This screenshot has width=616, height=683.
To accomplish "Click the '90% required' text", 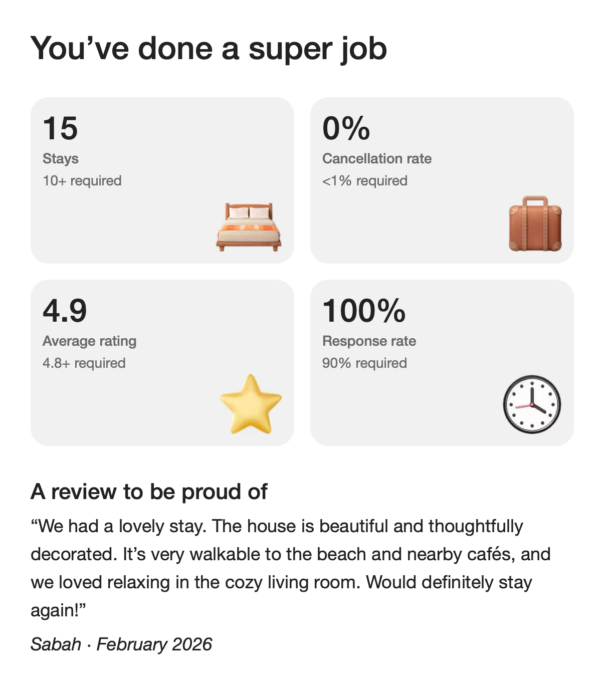I will tap(364, 363).
